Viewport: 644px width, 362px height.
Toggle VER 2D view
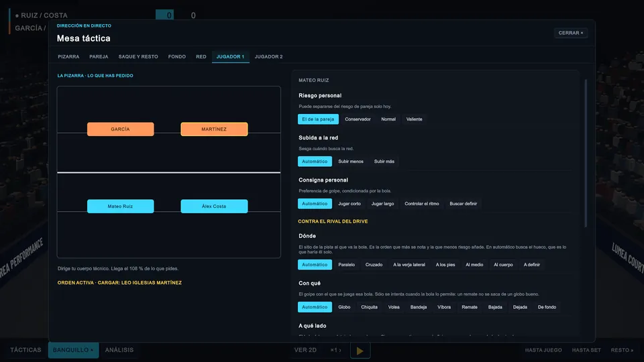(305, 350)
